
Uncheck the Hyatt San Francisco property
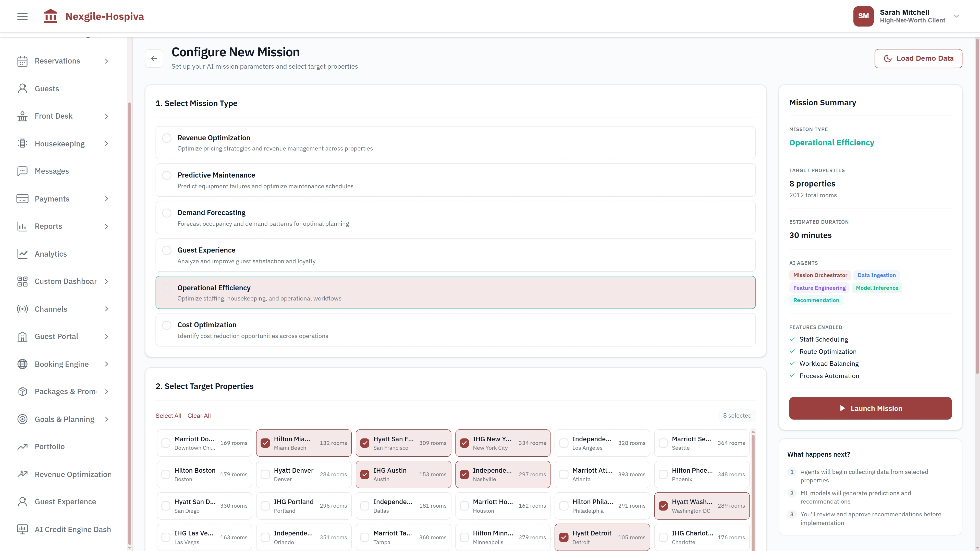coord(365,443)
